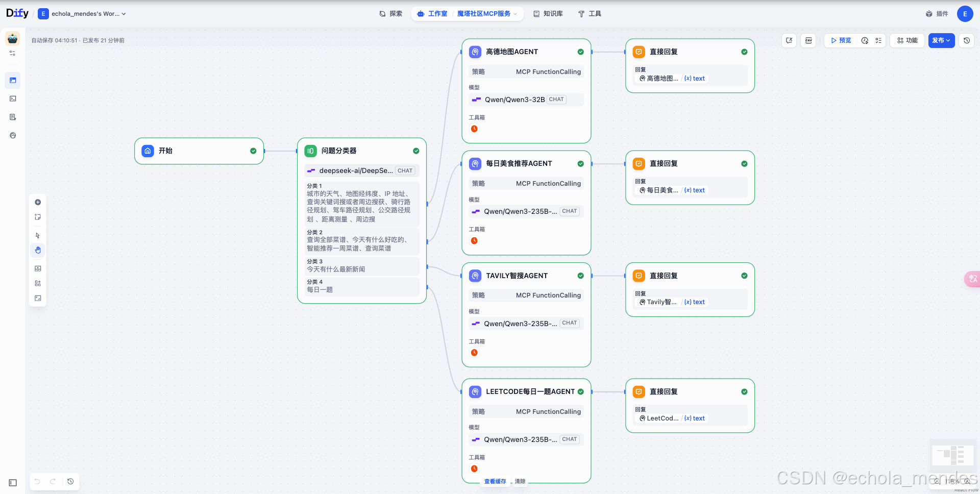The height and width of the screenshot is (494, 980).
Task: Open the 插件 plugins page
Action: tap(937, 14)
